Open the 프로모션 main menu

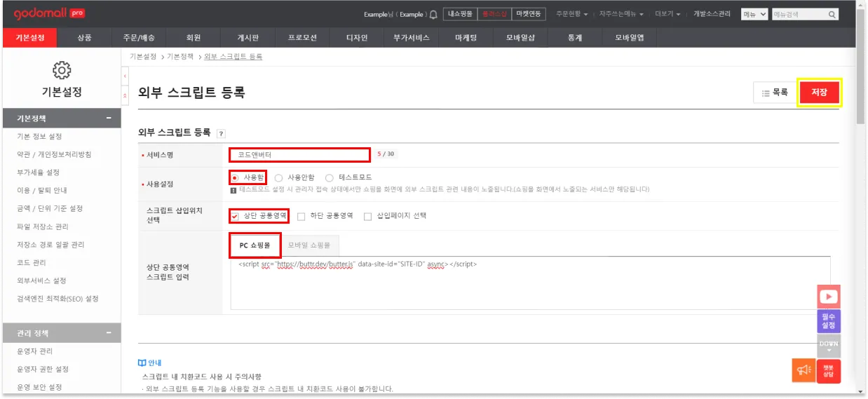[302, 38]
